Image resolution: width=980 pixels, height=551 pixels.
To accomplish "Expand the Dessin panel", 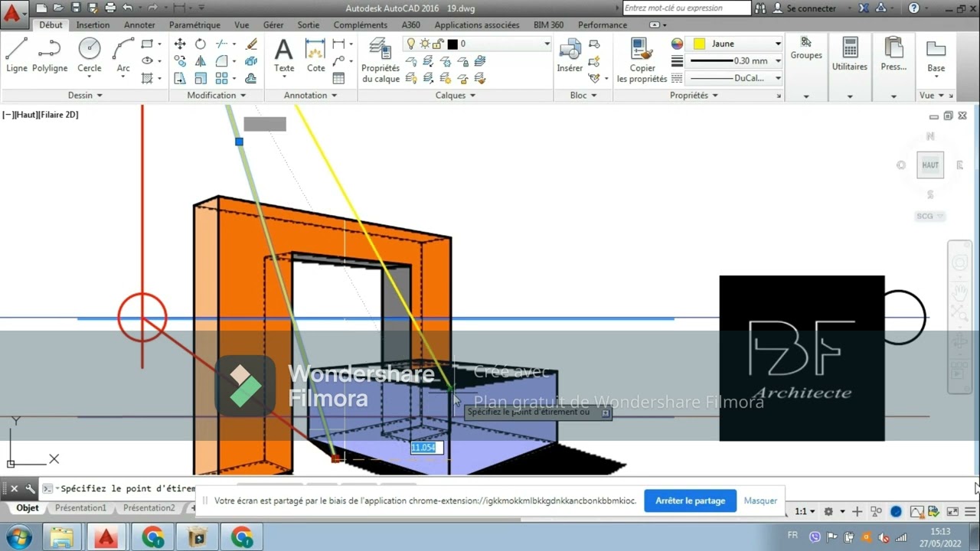I will tap(85, 96).
